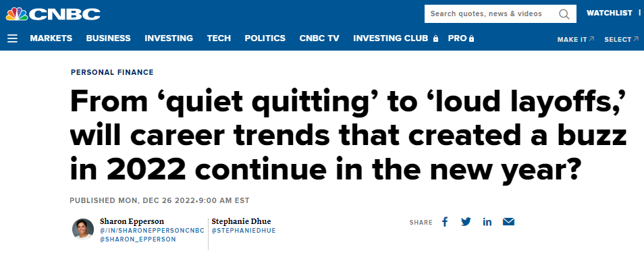Screen dimensions: 644x255
Task: Open the locked PRO section
Action: [461, 38]
